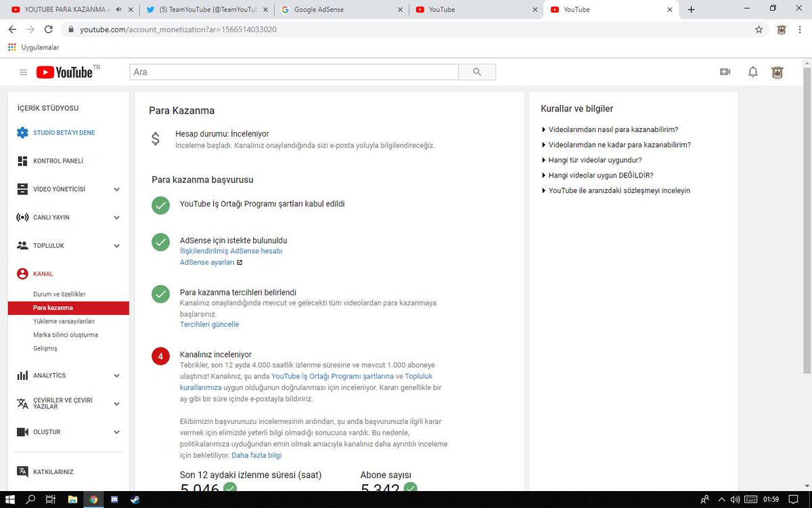Open a new browser tab

[x=691, y=9]
